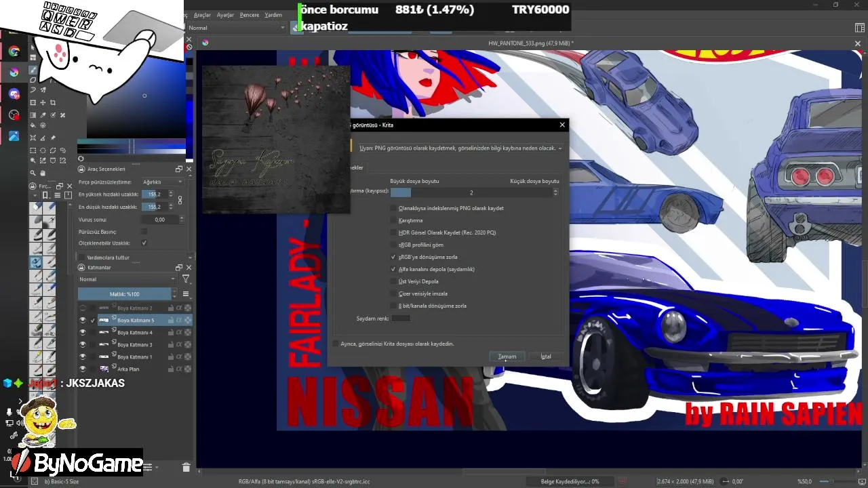Adjust 'En yüksek hızdaki uzaklık' stepper
Screen dimensions: 868x488
171,195
